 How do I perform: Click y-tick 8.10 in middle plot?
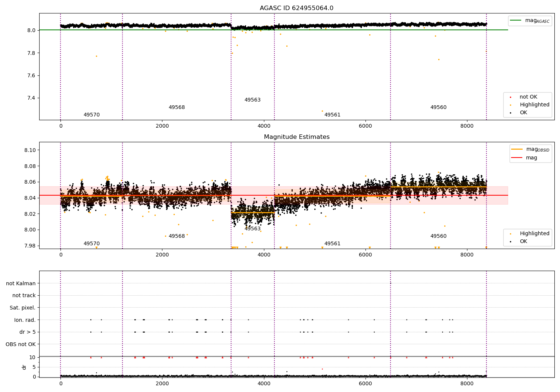pyautogui.click(x=30, y=150)
